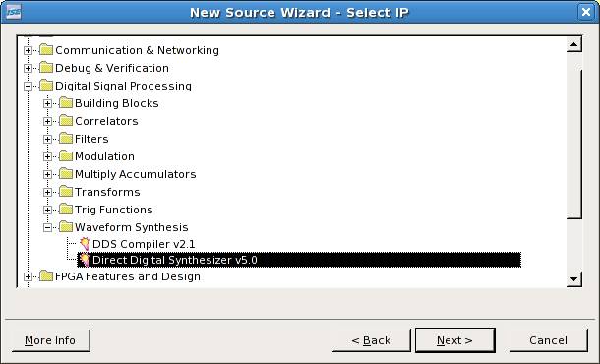Screen dimensions: 600x364
Task: Expand the Communication & Networking node
Action: point(28,50)
